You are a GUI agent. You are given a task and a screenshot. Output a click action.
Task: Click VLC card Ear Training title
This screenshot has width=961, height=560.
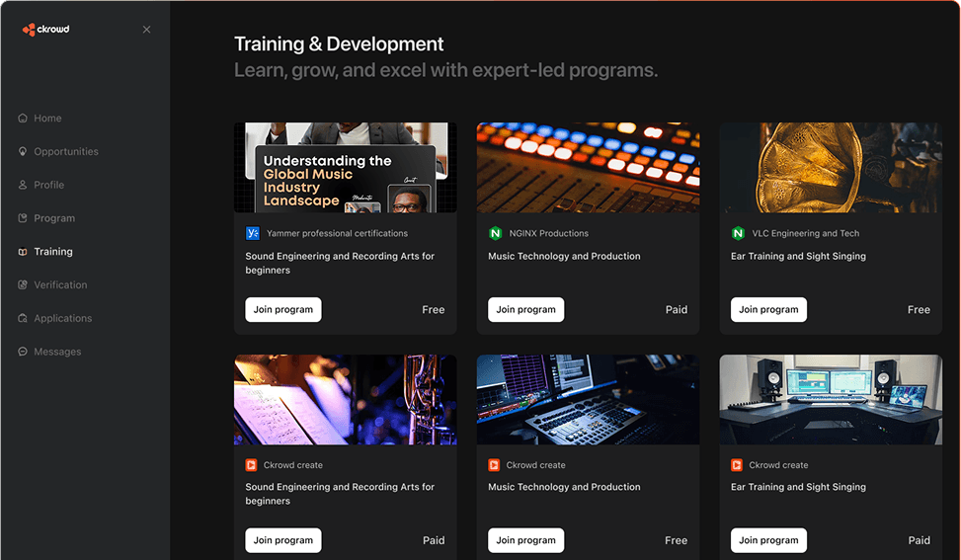point(798,256)
